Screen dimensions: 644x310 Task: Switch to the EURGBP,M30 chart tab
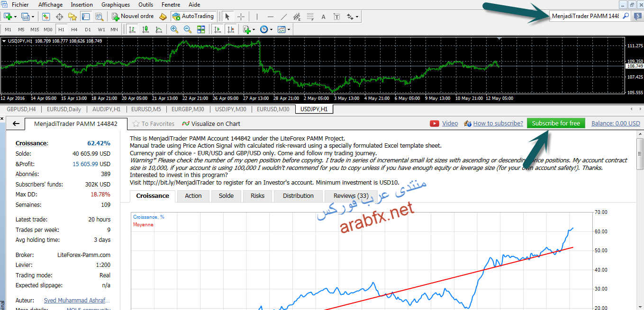tap(188, 109)
